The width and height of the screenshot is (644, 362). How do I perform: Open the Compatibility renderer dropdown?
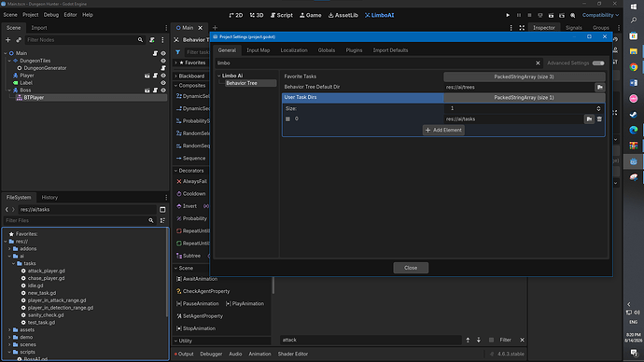click(600, 15)
